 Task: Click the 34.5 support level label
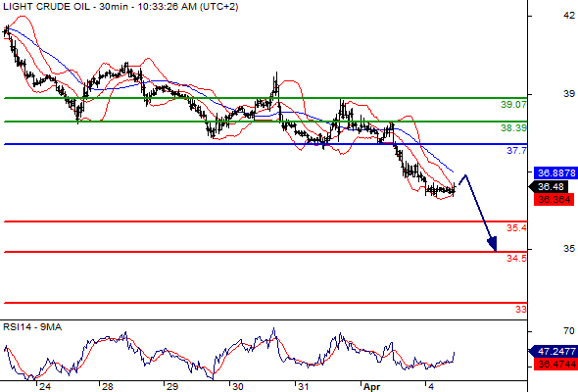click(516, 258)
